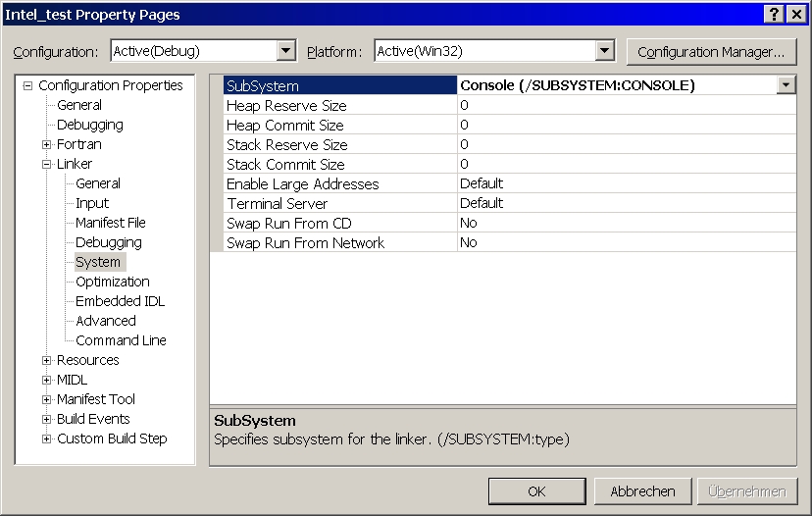This screenshot has width=812, height=516.
Task: Click the Abbrechen cancel button
Action: (642, 491)
